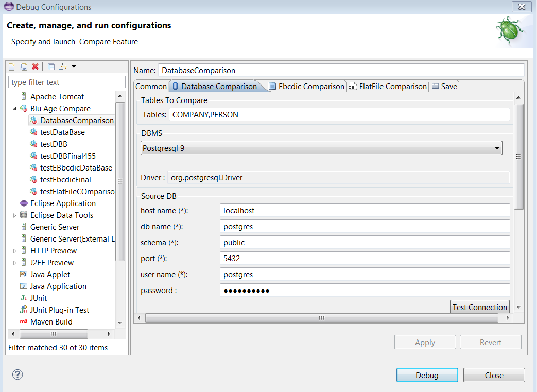Screen dimensions: 537x392
Task: Click the db name field
Action: [365, 227]
